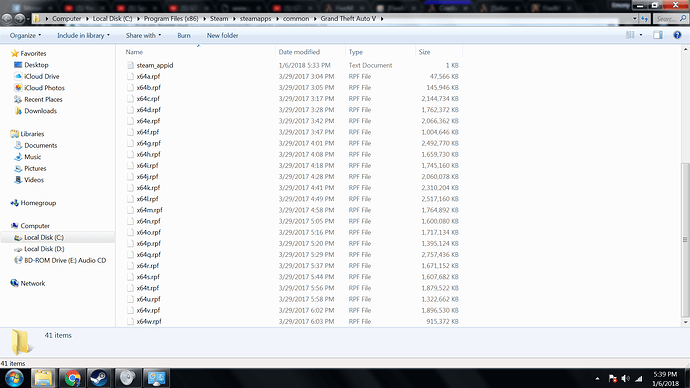Launch Google Chrome from taskbar
The height and width of the screenshot is (388, 690).
click(72, 378)
